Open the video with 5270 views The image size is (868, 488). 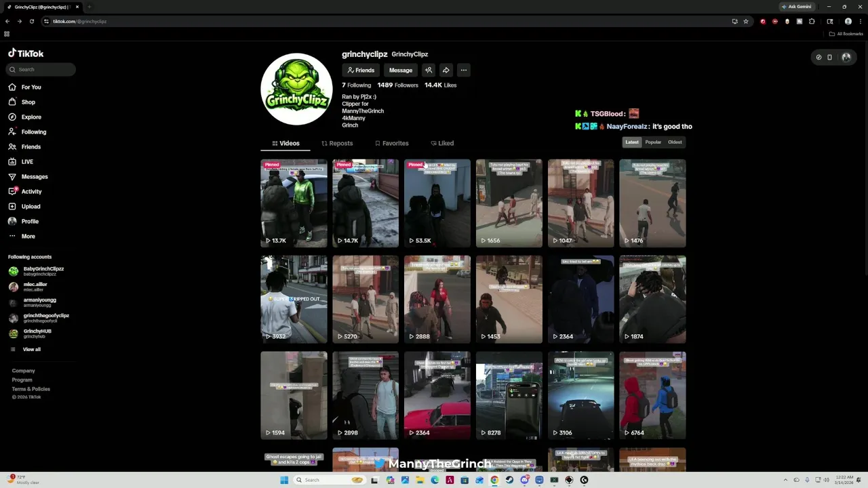pyautogui.click(x=366, y=299)
